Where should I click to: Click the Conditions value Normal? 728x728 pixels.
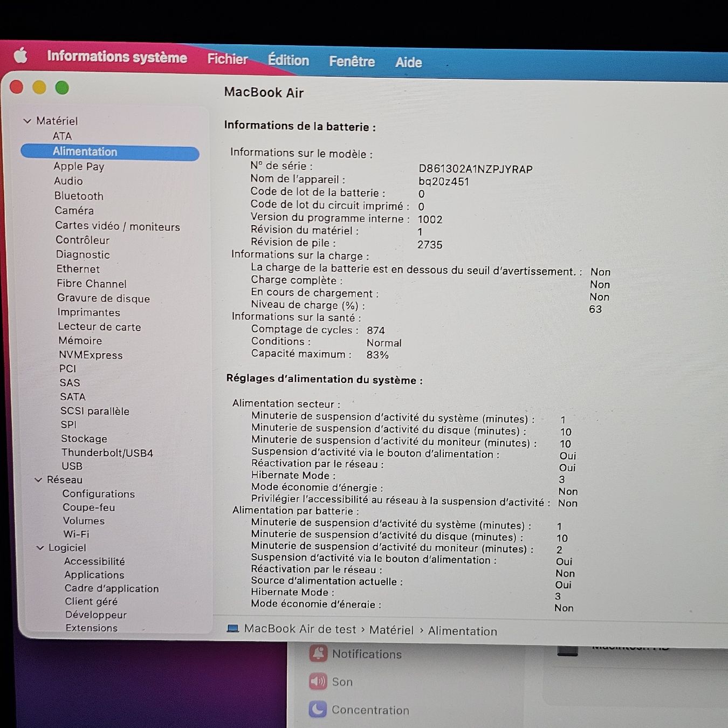(x=384, y=342)
